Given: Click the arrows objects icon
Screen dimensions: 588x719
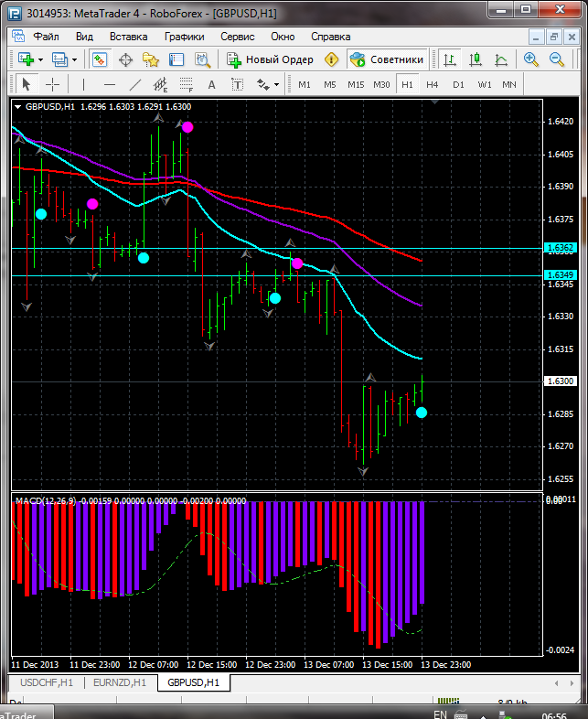Looking at the screenshot, I should click(x=263, y=84).
